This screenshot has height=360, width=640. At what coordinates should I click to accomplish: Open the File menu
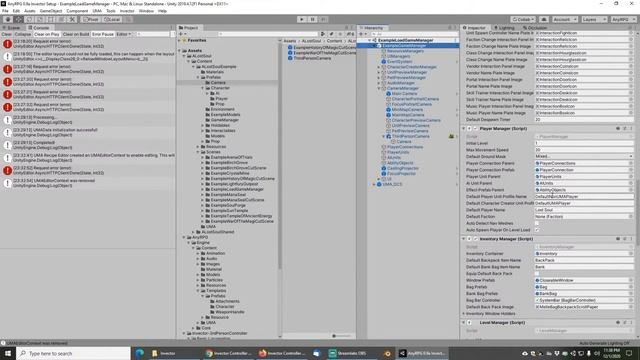5,11
